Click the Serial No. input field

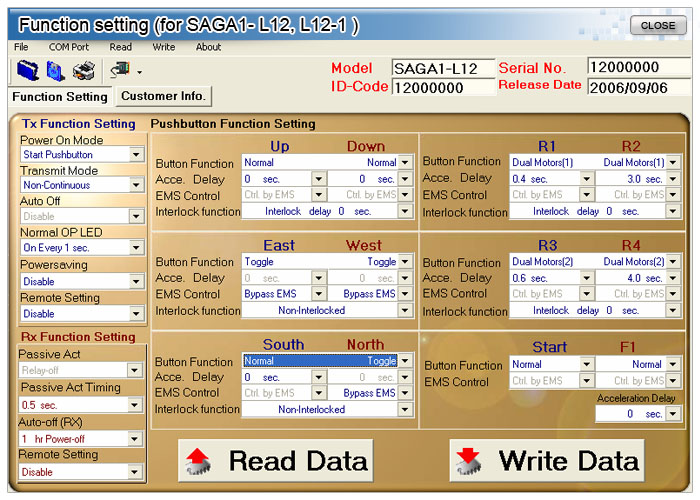pyautogui.click(x=638, y=67)
